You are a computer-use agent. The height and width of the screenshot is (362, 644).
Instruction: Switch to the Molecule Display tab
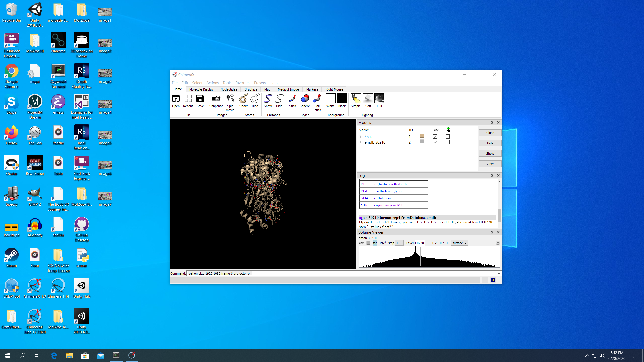tap(201, 89)
